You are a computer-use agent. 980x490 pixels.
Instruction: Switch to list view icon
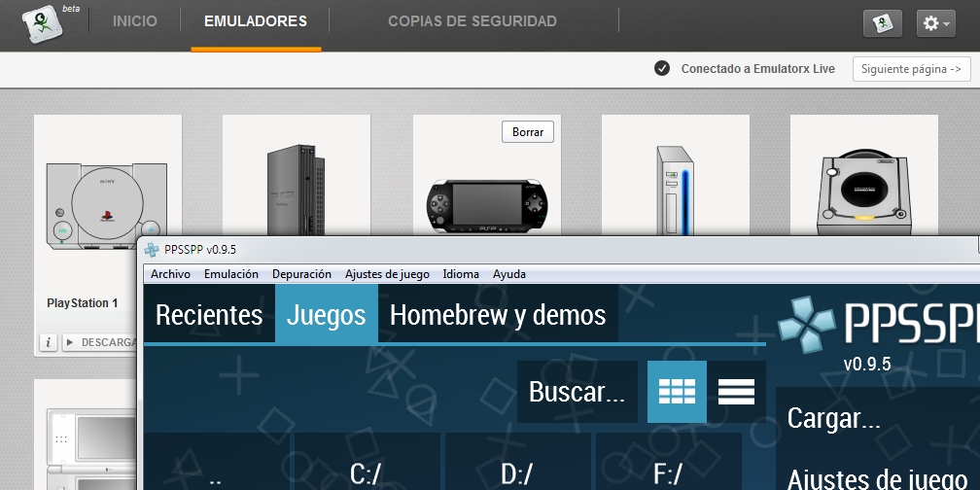(x=736, y=392)
